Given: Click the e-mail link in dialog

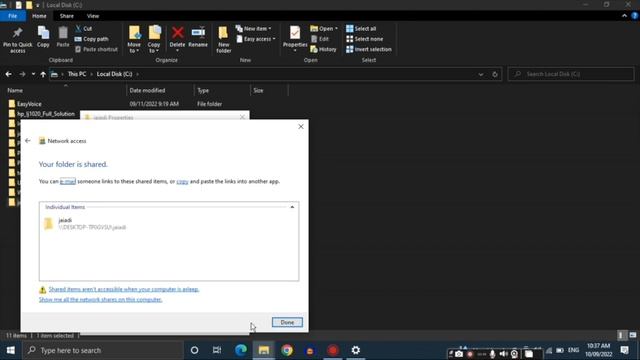Looking at the screenshot, I should [x=68, y=181].
